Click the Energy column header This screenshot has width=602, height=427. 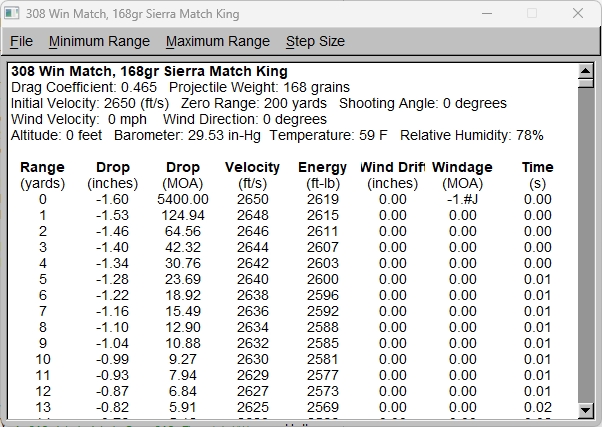[x=322, y=167]
